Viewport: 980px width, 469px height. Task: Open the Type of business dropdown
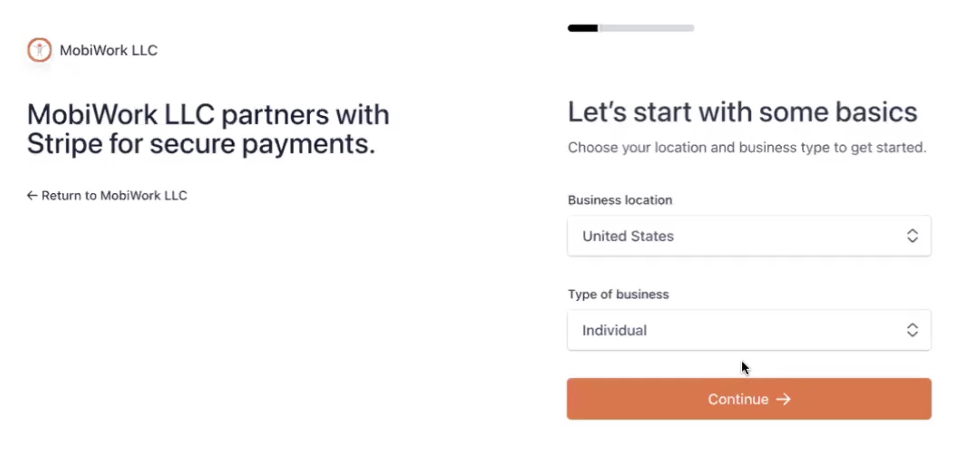pyautogui.click(x=748, y=330)
